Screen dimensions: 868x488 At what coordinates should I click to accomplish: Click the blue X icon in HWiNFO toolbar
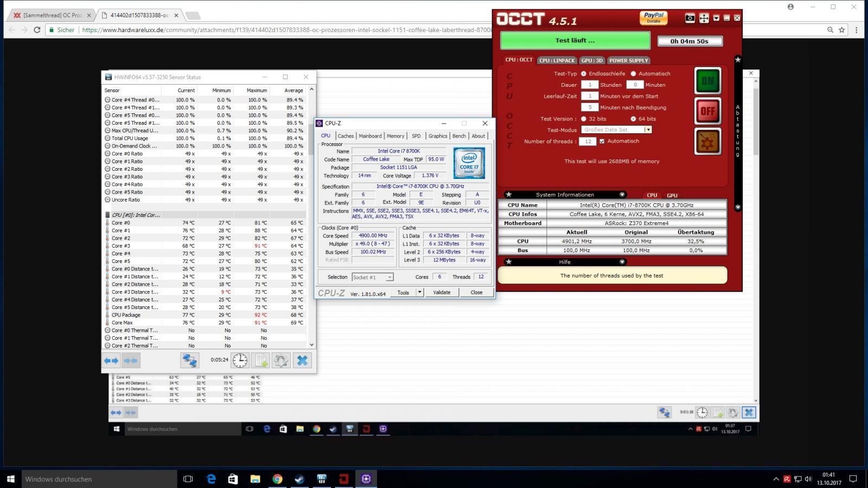coord(302,361)
